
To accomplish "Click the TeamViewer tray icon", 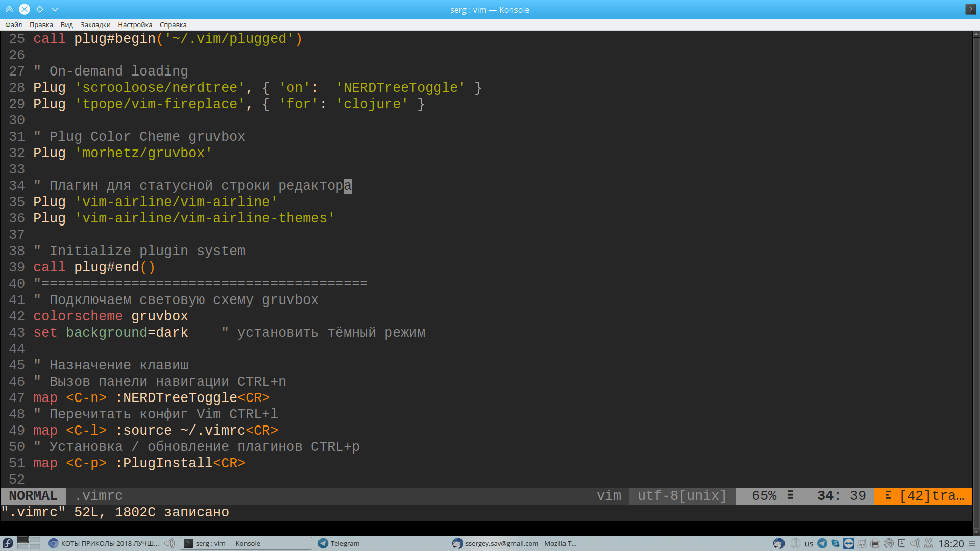I will [x=848, y=543].
